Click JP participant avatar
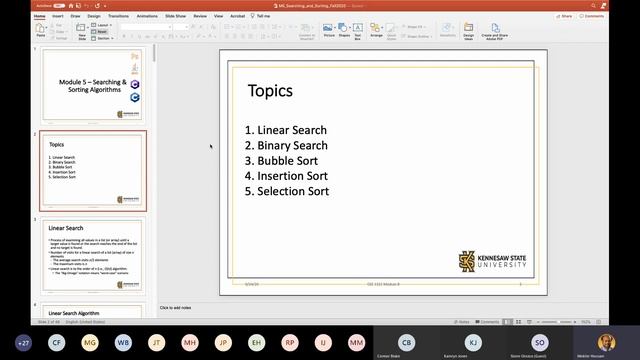Viewport: 640px width, 360px height. (223, 342)
